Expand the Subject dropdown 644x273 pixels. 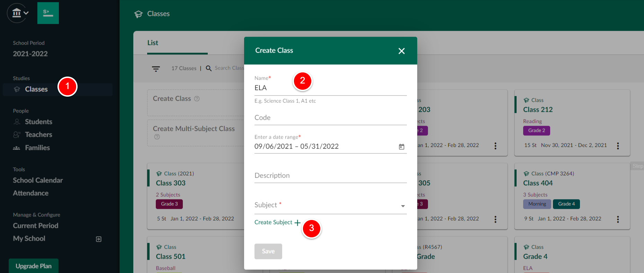(x=330, y=205)
